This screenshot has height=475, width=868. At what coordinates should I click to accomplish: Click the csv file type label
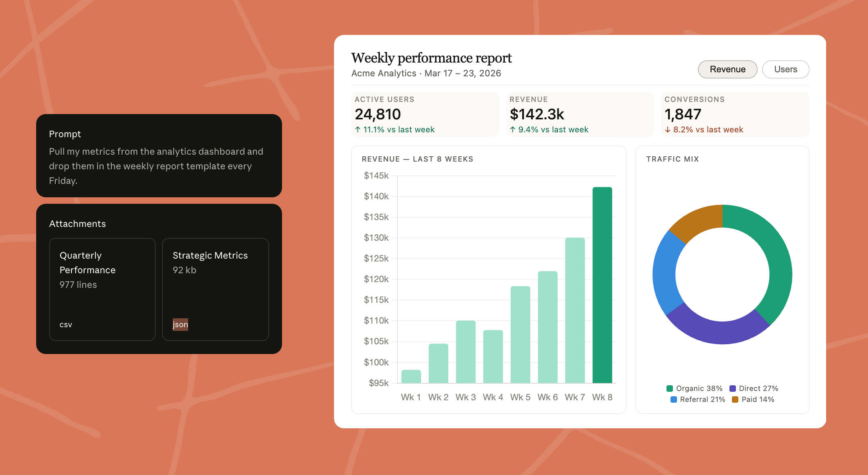click(66, 324)
